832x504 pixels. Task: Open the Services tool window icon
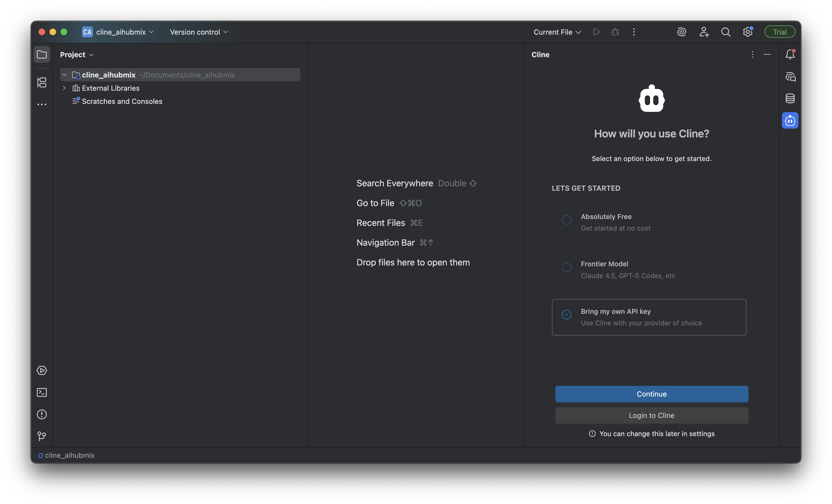coord(42,370)
